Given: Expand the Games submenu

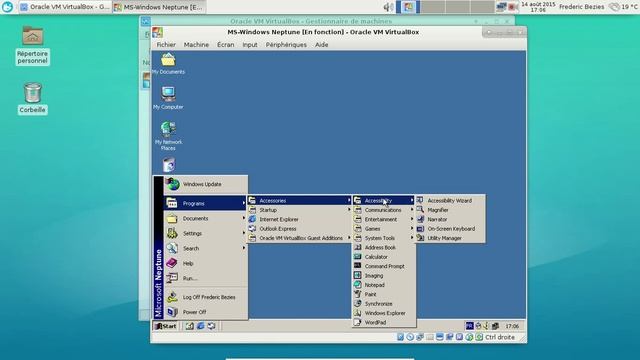Looking at the screenshot, I should (x=384, y=229).
